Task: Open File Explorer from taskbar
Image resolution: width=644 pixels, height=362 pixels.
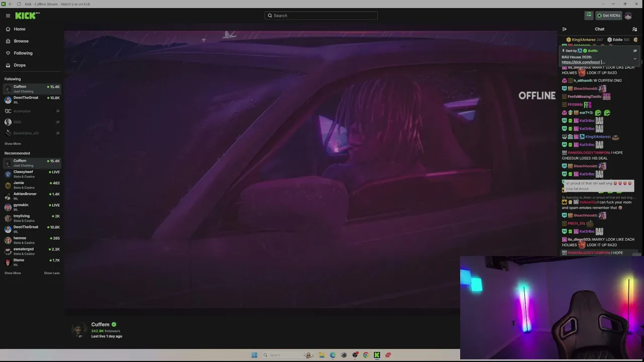Action: (321, 355)
